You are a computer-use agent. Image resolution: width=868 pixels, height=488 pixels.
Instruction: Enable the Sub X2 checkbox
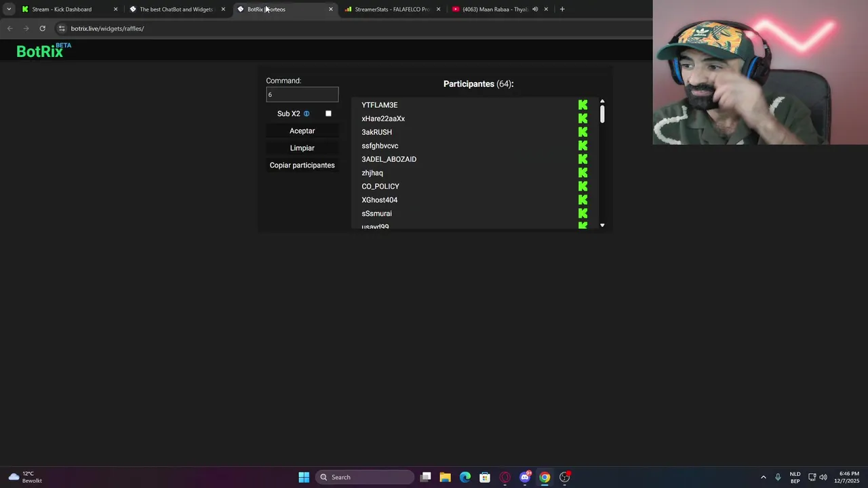[328, 114]
